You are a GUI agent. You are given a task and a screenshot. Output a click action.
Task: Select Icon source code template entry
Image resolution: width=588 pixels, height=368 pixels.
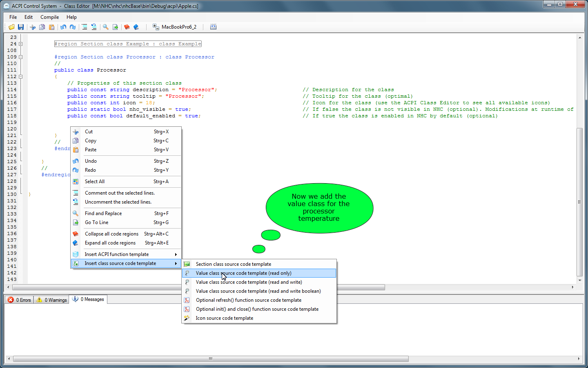[224, 318]
